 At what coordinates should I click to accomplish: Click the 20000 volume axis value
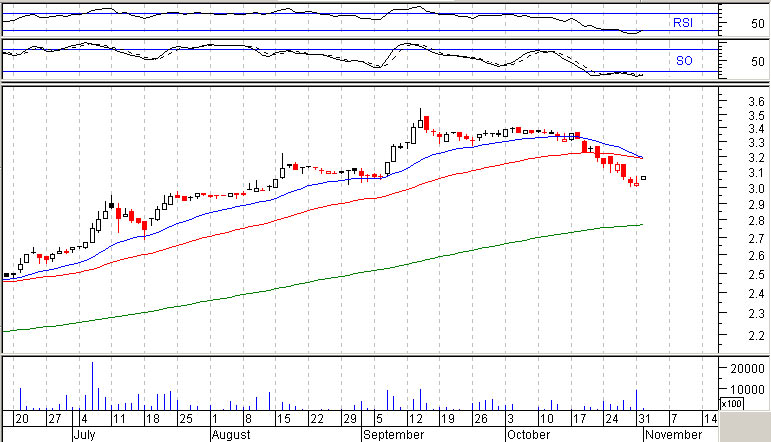pyautogui.click(x=747, y=369)
